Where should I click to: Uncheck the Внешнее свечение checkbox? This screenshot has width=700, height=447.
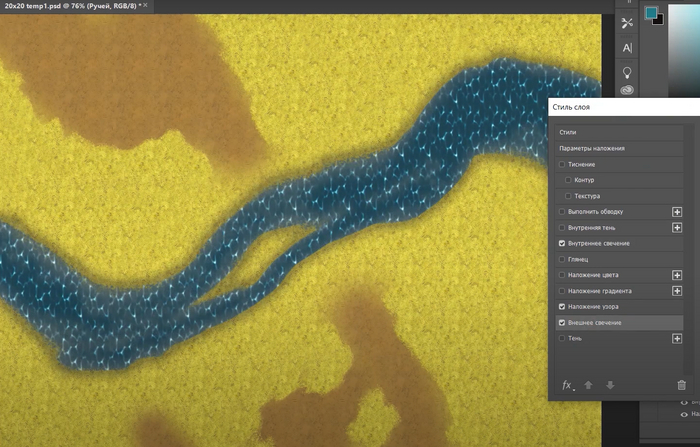pyautogui.click(x=562, y=323)
